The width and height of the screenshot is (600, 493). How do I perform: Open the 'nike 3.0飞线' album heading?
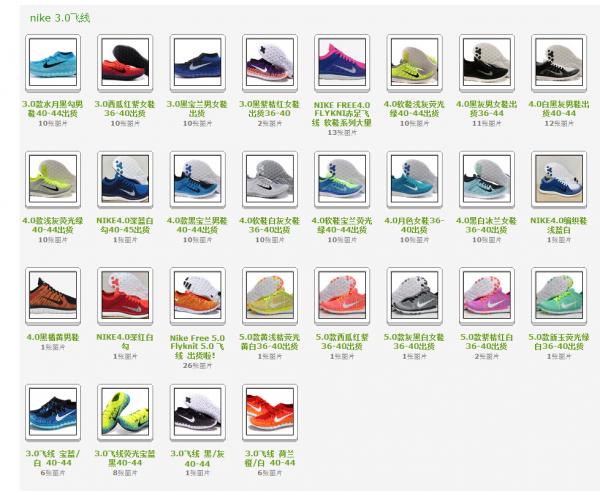(x=60, y=18)
